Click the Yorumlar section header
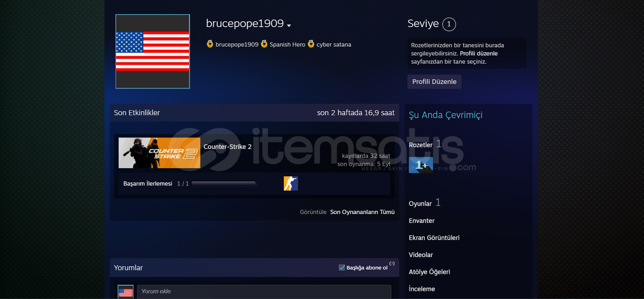Screen dimensions: 644x299 click(128, 268)
